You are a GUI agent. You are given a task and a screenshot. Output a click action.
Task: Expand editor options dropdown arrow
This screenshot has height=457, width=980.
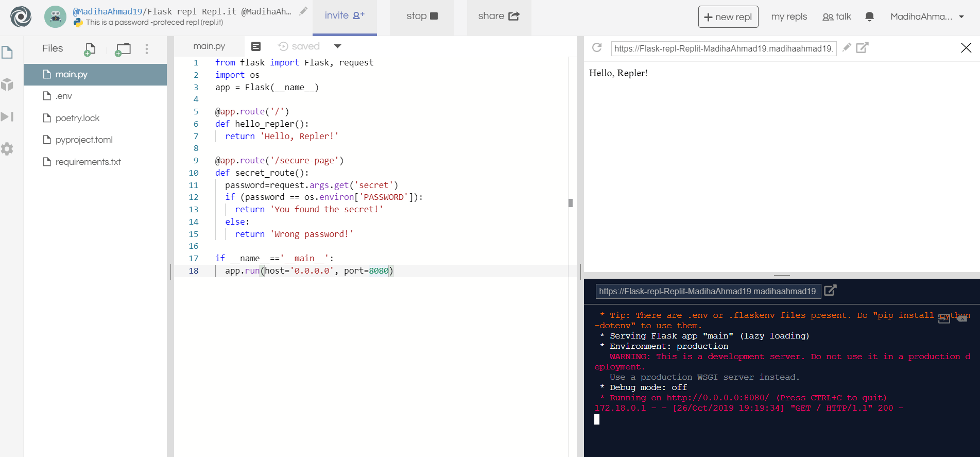click(337, 46)
